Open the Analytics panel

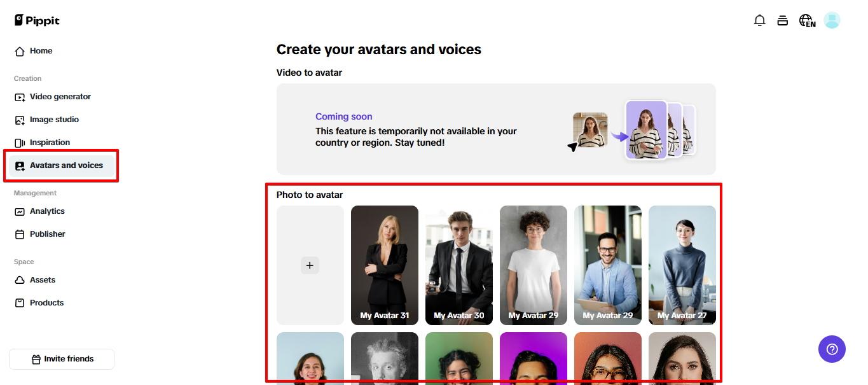[x=47, y=211]
